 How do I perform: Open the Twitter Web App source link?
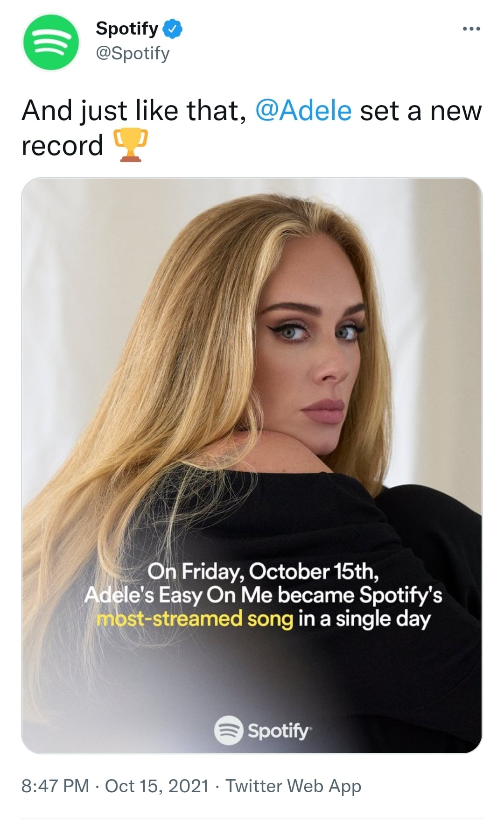click(x=294, y=786)
